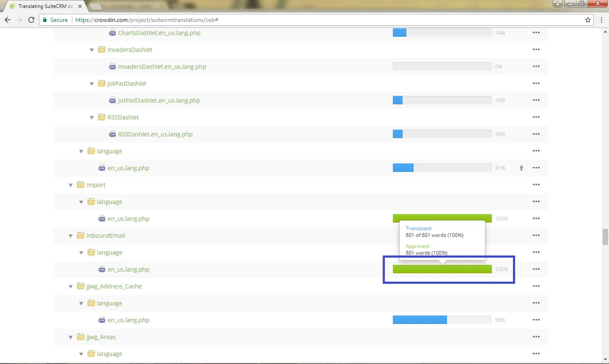
Task: Open options menu for InvadersDashlet folder row
Action: (536, 49)
